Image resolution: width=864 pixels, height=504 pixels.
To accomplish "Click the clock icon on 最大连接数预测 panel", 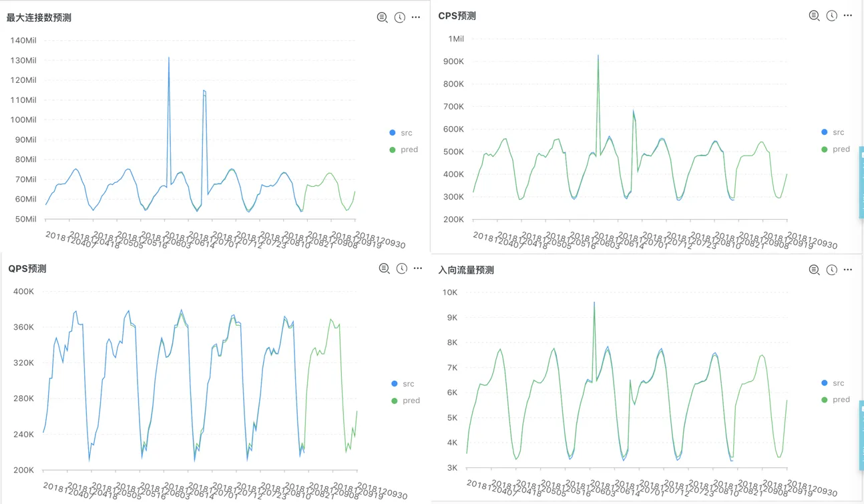I will coord(399,17).
